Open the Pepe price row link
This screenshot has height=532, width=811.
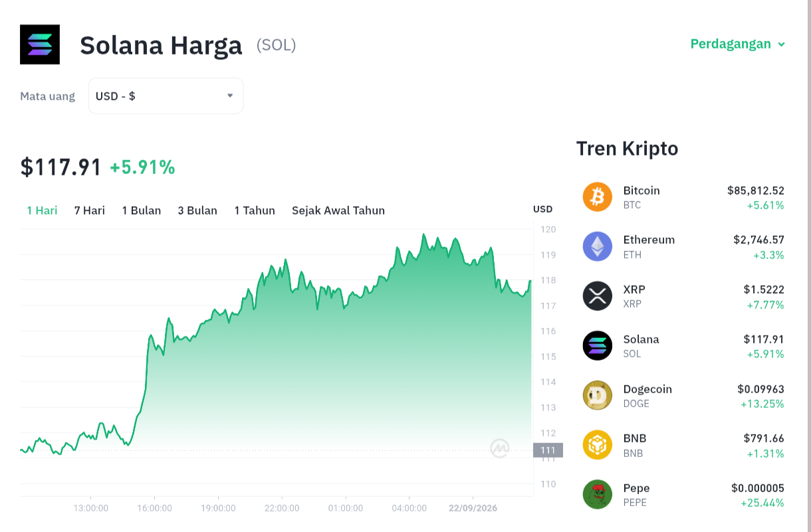coord(683,495)
